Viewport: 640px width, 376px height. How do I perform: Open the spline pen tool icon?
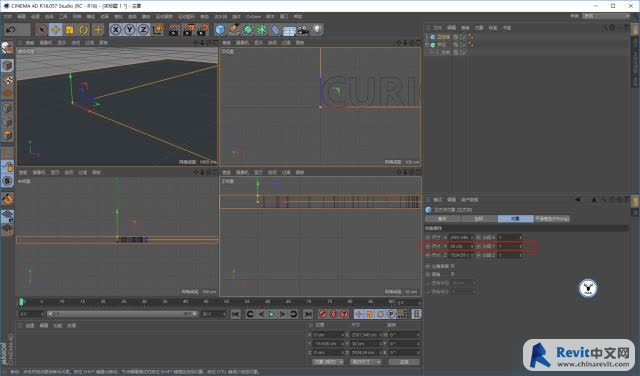234,29
